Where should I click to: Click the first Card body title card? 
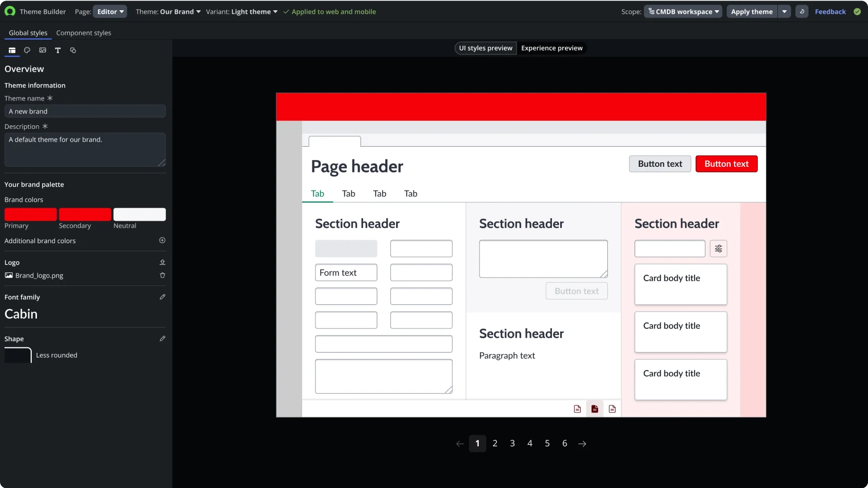pos(681,284)
